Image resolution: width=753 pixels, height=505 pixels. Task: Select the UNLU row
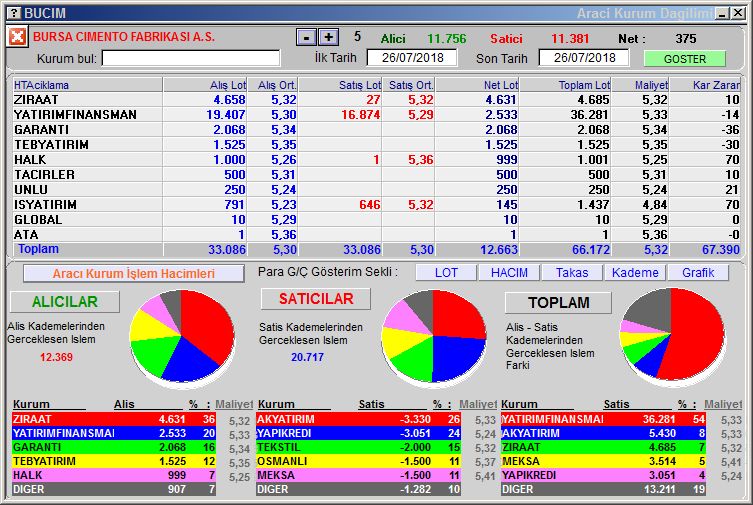click(x=376, y=190)
